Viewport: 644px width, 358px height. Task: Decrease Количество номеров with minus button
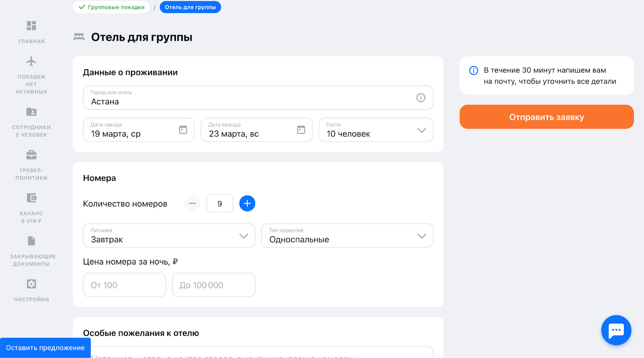point(192,203)
